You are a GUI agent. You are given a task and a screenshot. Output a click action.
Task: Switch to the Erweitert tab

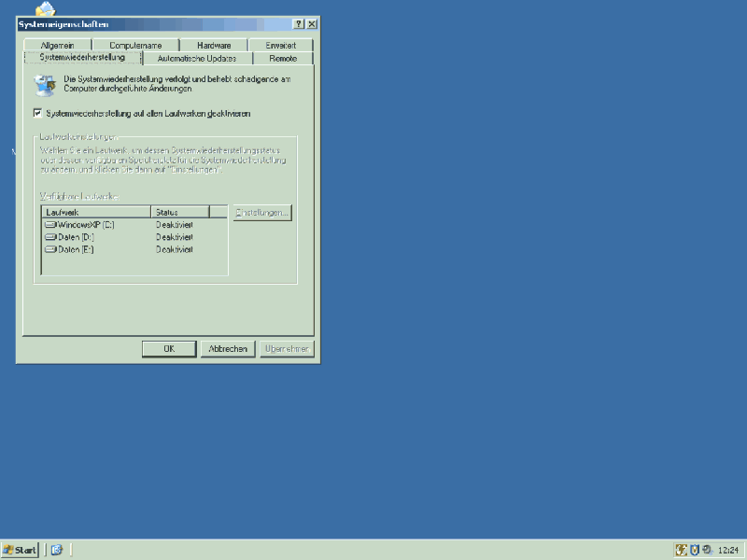tap(281, 45)
